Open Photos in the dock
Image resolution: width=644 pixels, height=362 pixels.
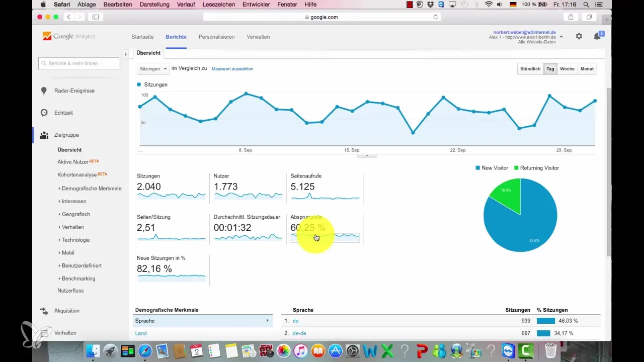tap(284, 350)
